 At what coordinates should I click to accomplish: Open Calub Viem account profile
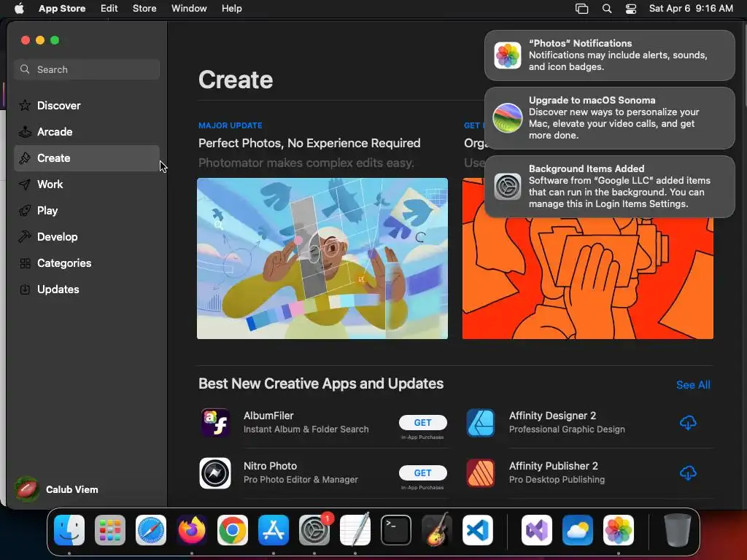[x=57, y=489]
